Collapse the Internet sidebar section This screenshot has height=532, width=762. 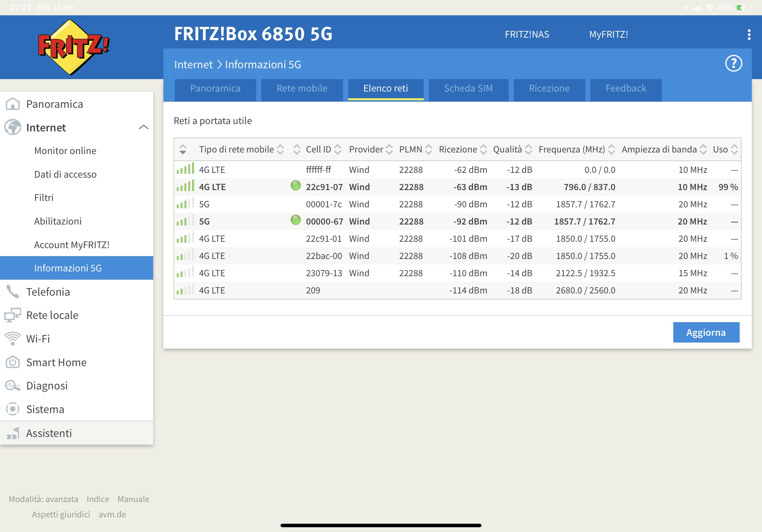(x=143, y=127)
